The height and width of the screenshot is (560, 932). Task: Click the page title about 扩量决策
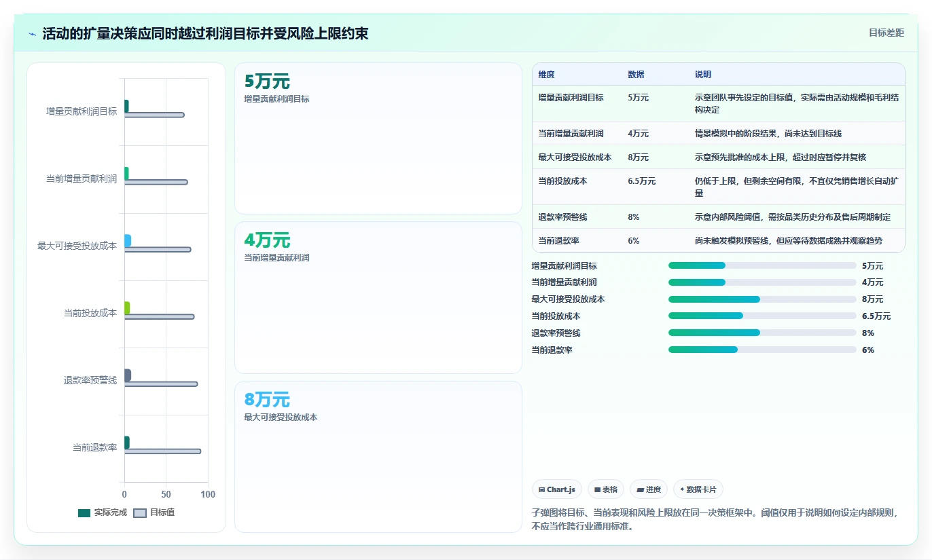(205, 33)
